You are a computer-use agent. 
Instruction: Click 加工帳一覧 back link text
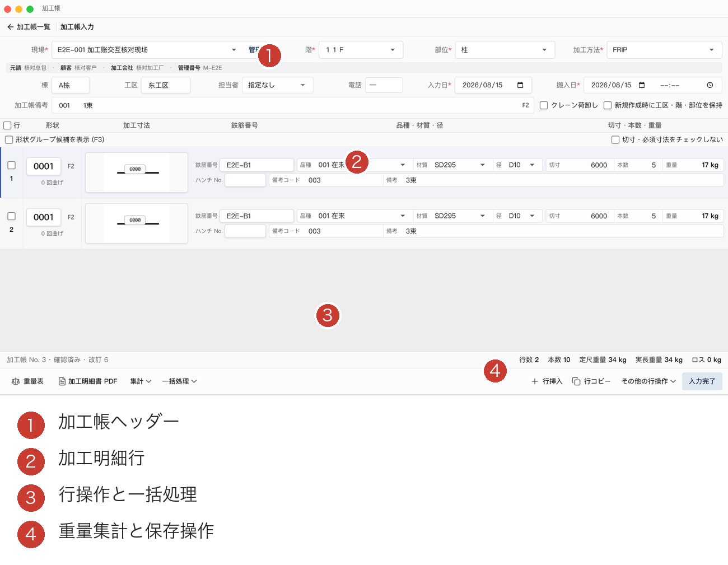[x=34, y=27]
